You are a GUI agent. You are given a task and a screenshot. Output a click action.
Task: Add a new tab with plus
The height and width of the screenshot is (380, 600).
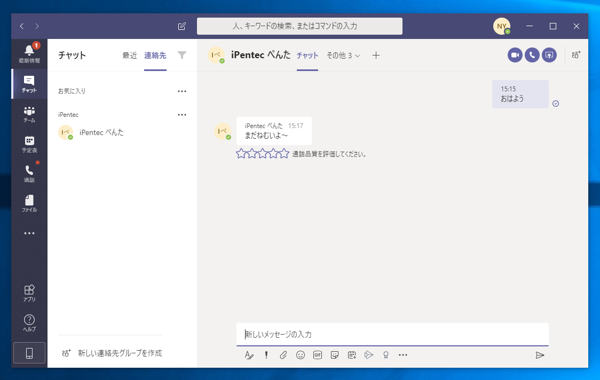tap(376, 55)
